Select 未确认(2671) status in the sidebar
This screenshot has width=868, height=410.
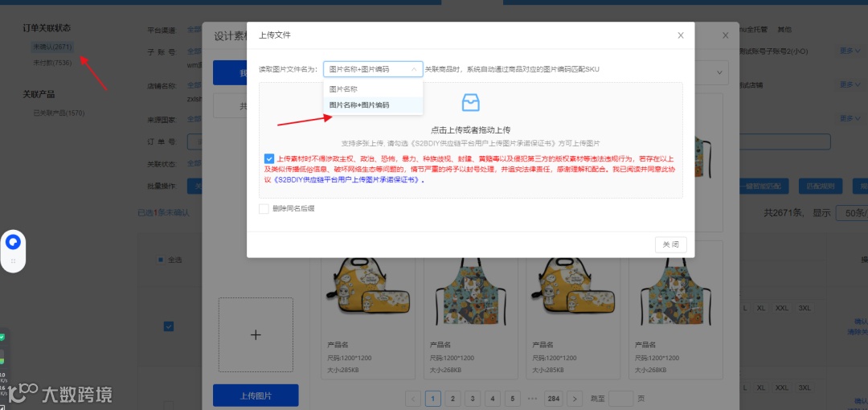coord(52,47)
